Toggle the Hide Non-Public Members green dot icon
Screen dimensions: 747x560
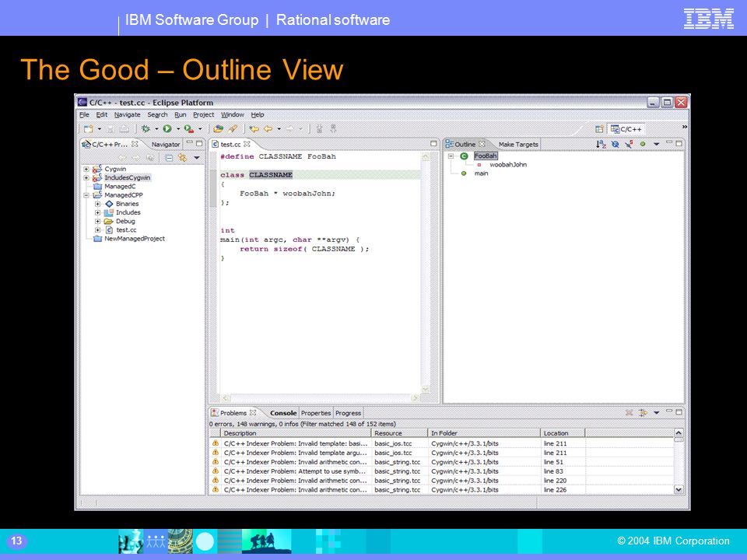(x=643, y=144)
